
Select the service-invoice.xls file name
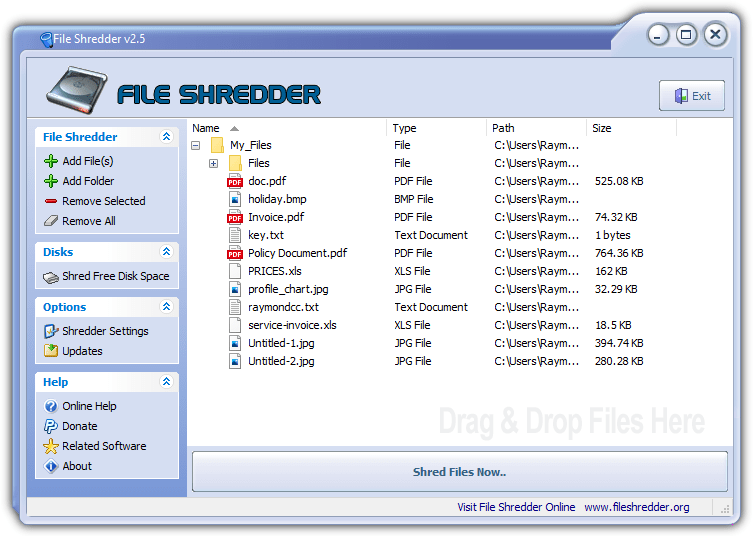292,325
